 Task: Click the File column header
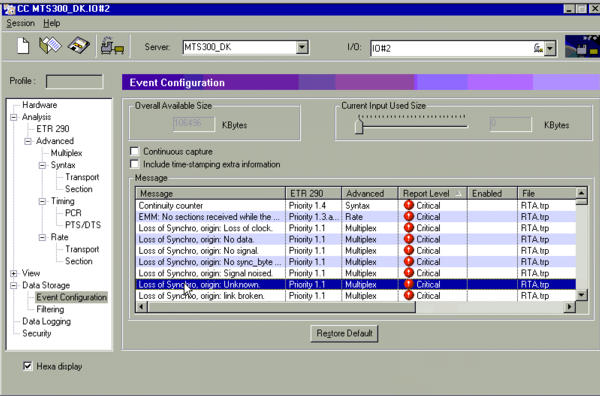(x=547, y=193)
